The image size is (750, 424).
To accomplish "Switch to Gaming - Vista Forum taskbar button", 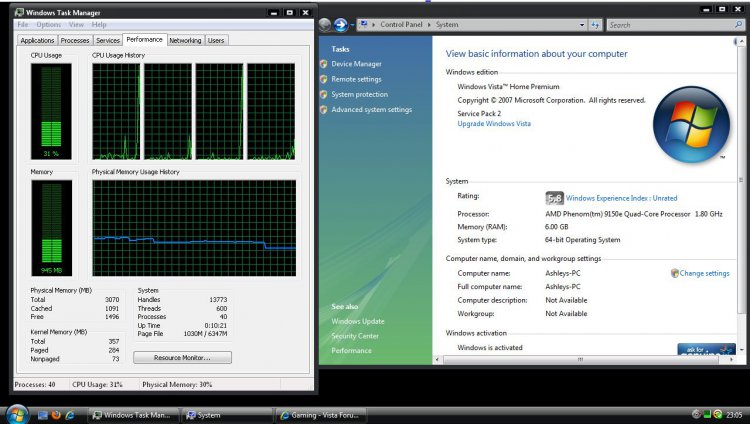I will coord(320,415).
